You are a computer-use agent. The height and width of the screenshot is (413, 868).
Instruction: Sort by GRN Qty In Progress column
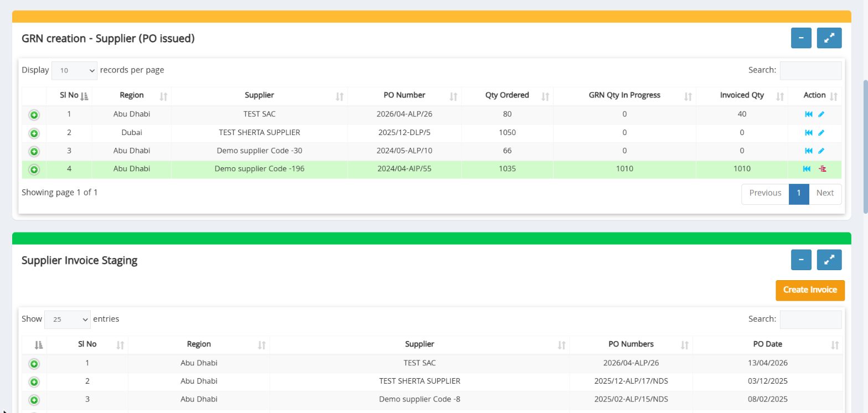coord(624,95)
